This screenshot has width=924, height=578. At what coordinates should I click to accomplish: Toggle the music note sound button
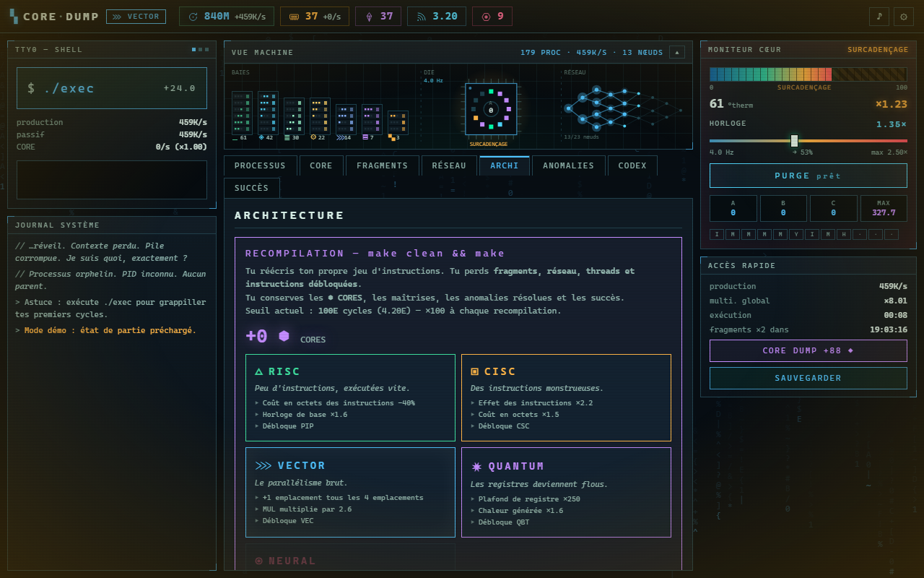click(x=879, y=16)
